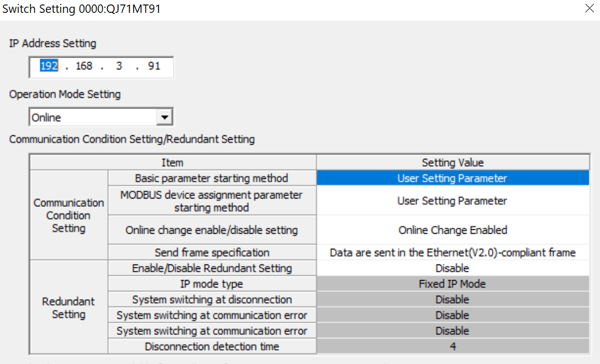This screenshot has width=600, height=364.
Task: Click System switching at disconnection value cell
Action: coord(452,299)
